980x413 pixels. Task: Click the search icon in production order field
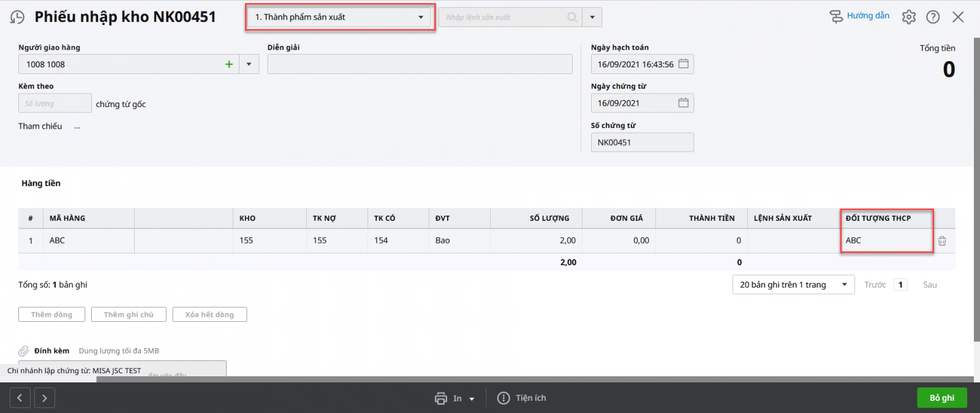(x=572, y=17)
